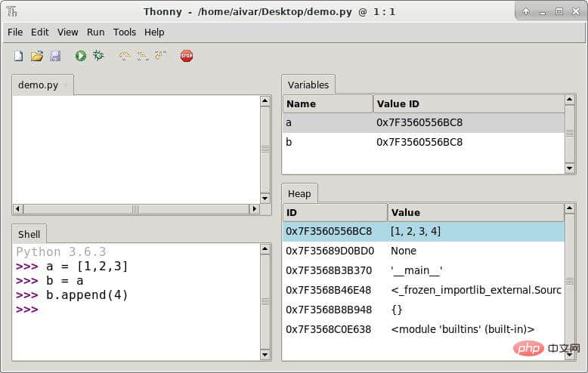
Task: Click shell line b = a
Action: click(x=64, y=281)
